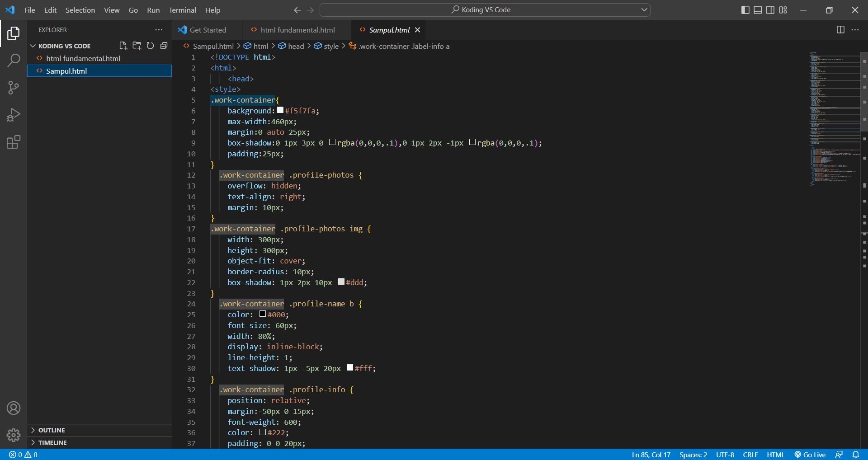Expand the TIMELINE section

tap(52, 443)
